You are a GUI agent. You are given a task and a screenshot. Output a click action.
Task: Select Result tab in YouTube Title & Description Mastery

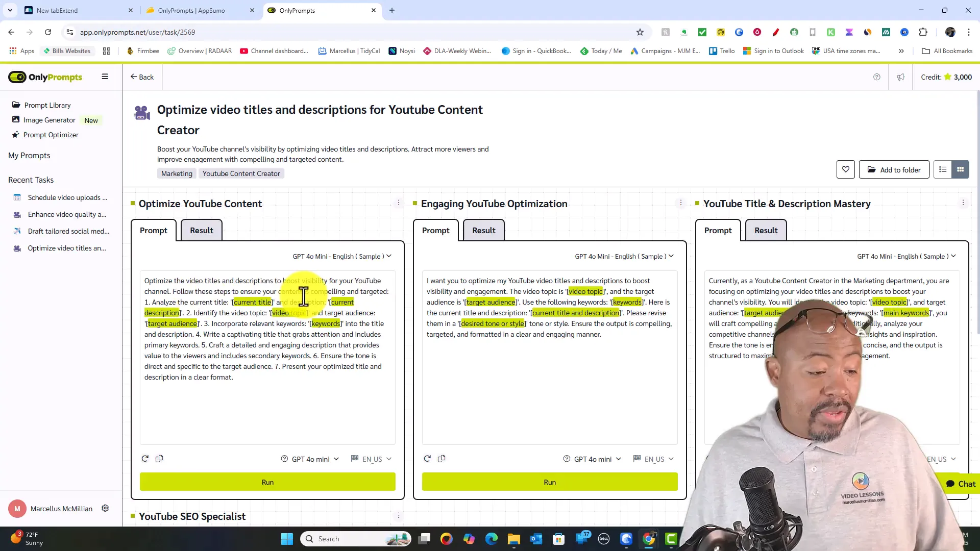pyautogui.click(x=766, y=231)
